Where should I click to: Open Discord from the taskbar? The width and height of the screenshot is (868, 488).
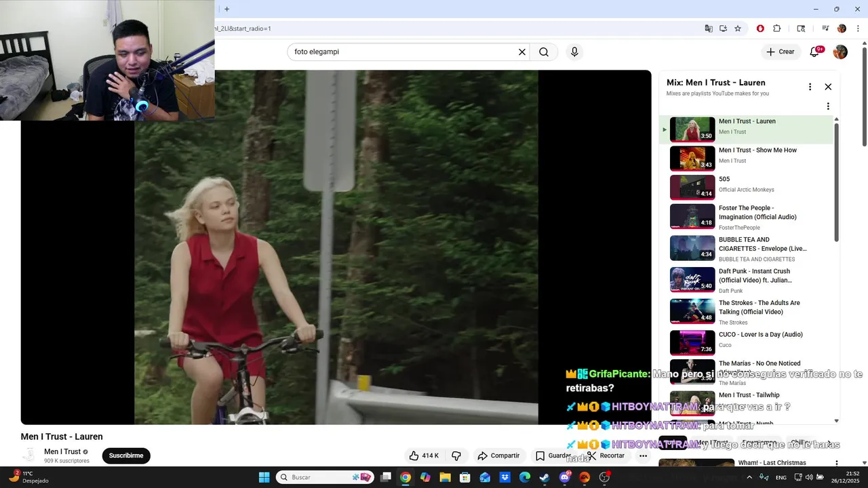click(565, 477)
